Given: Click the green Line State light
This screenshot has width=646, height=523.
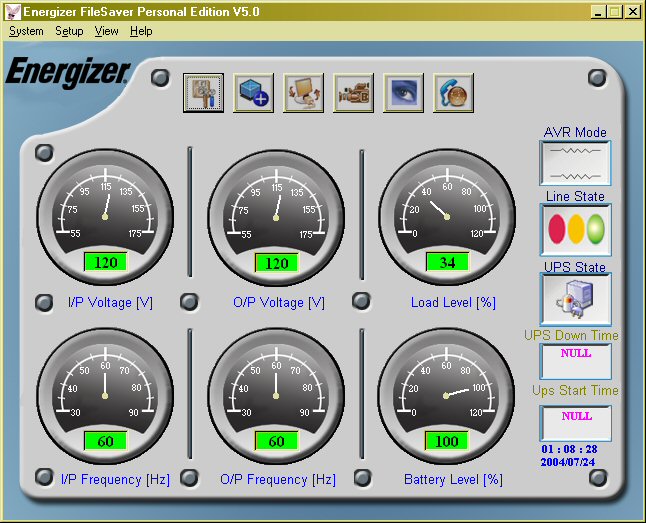Looking at the screenshot, I should click(x=596, y=229).
